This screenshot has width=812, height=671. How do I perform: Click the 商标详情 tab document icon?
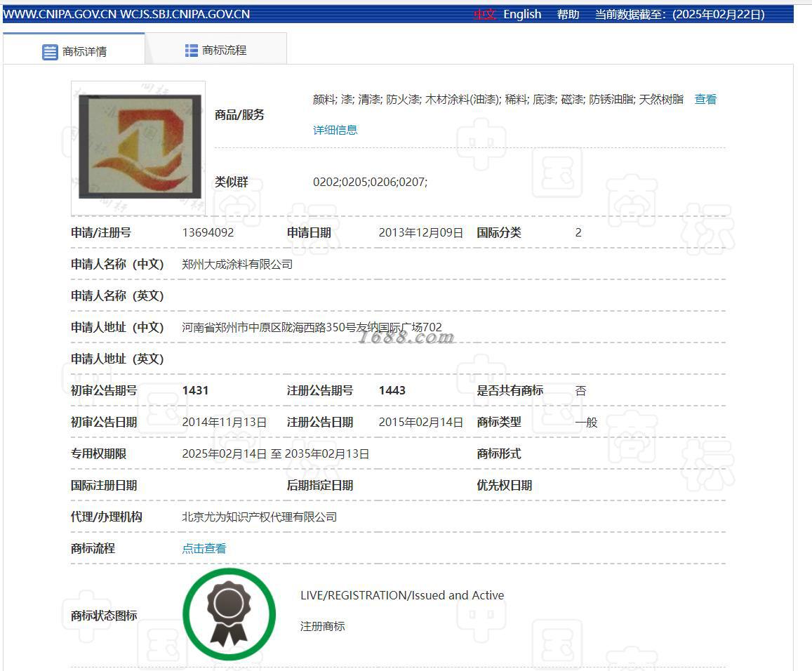coord(50,53)
